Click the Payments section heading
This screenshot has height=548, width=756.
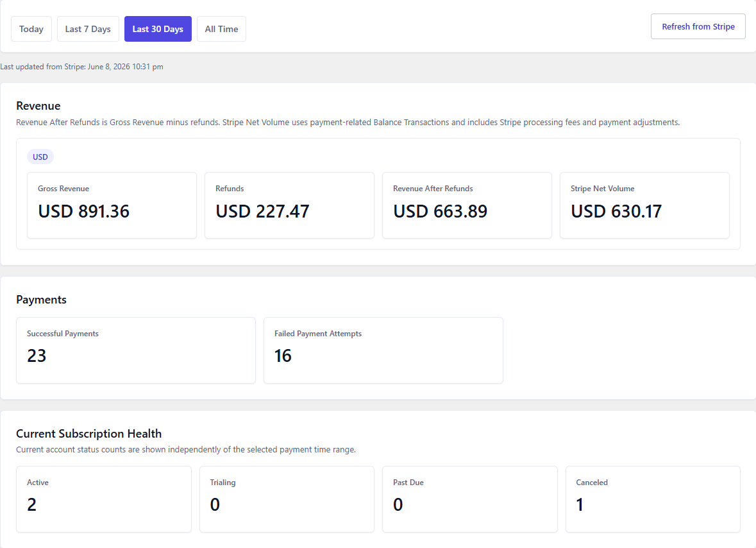click(41, 300)
